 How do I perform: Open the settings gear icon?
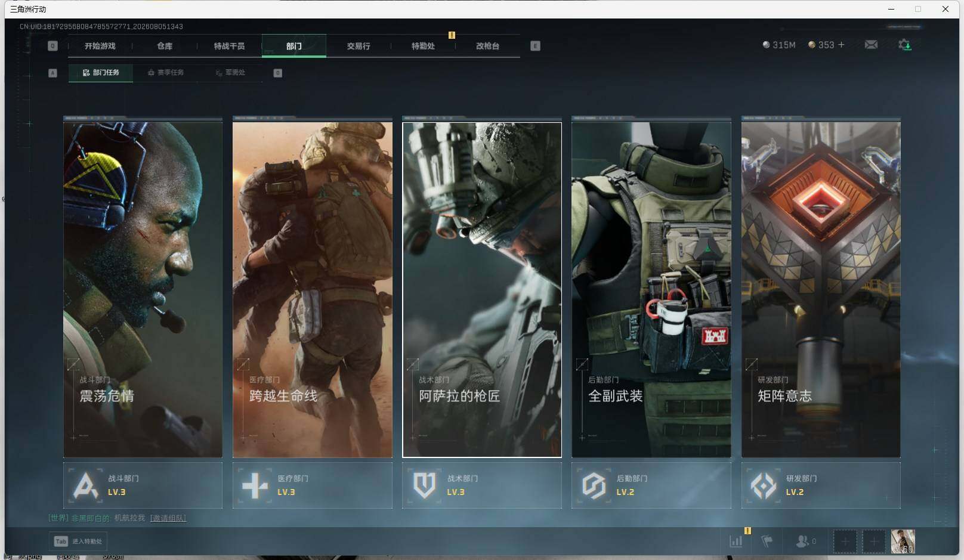tap(904, 45)
